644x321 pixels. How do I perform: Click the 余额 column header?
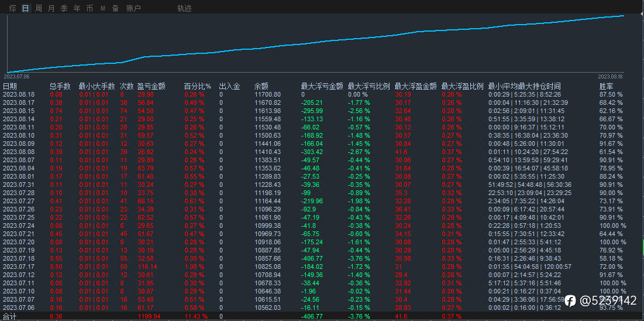pyautogui.click(x=261, y=87)
